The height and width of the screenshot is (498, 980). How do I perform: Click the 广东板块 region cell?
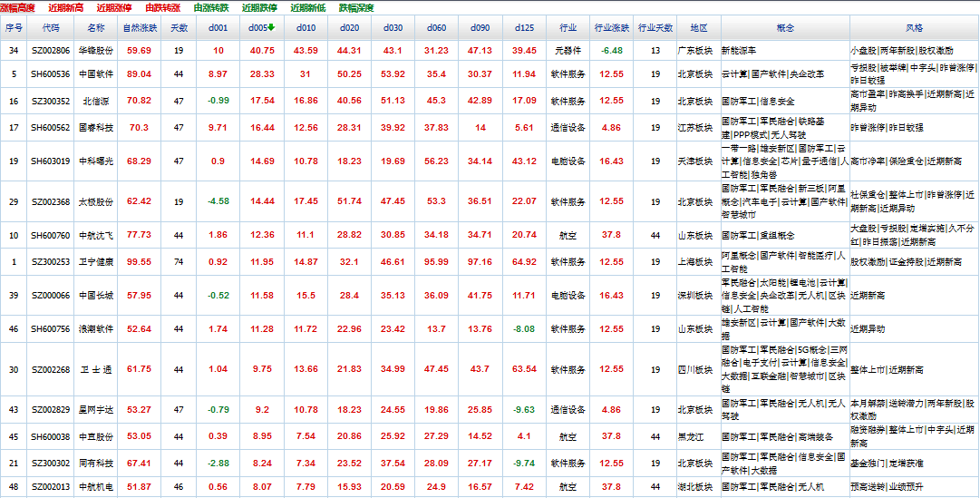pyautogui.click(x=694, y=51)
